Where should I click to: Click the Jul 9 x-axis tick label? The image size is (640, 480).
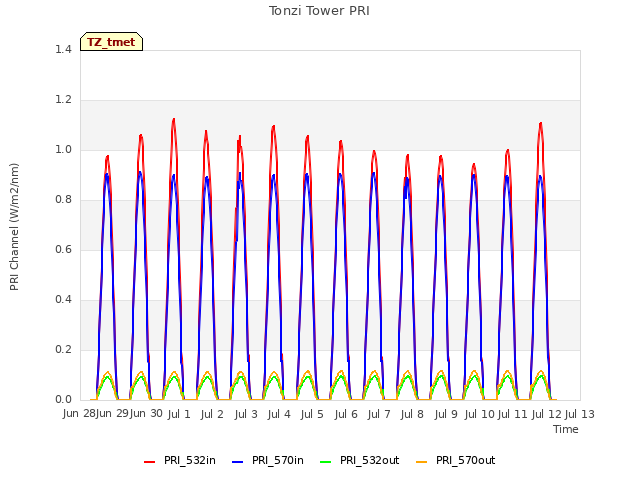point(446,414)
